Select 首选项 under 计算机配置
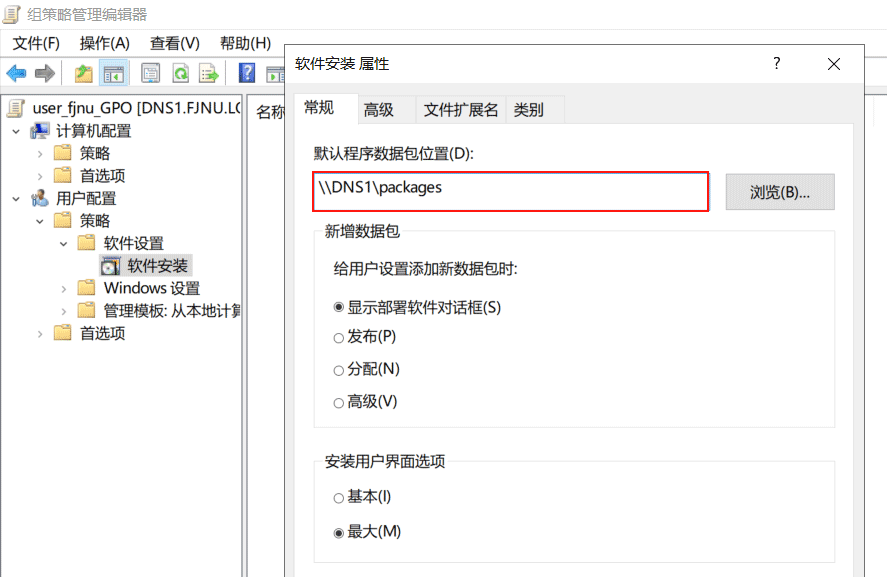The image size is (887, 577). (x=102, y=176)
